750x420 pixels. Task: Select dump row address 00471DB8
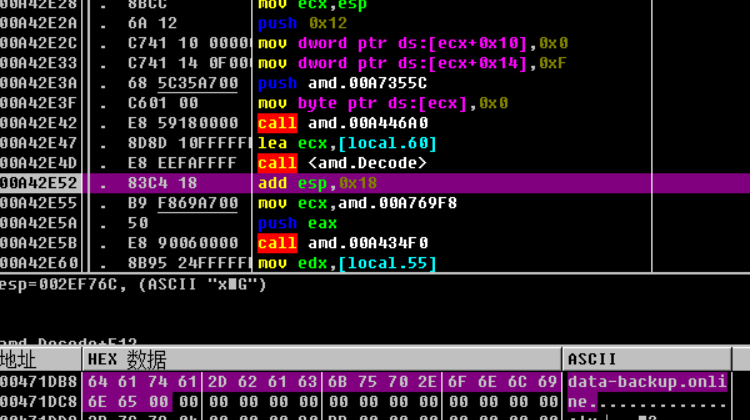tap(40, 381)
